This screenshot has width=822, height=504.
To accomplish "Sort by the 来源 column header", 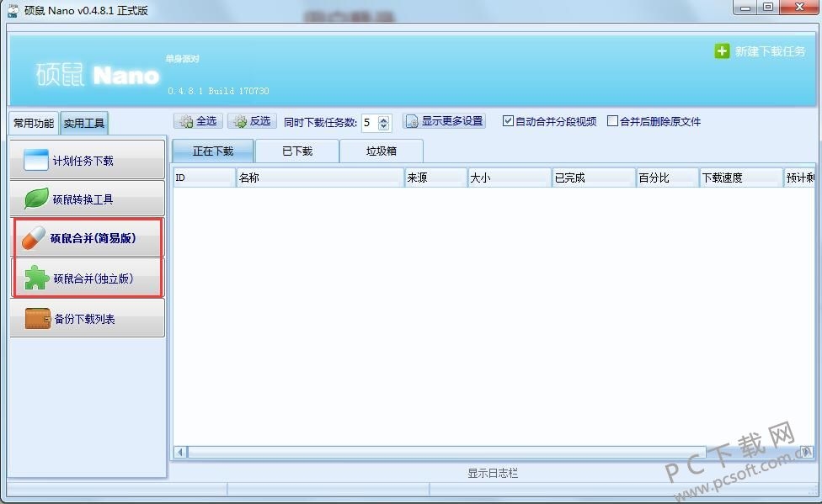I will pos(435,178).
